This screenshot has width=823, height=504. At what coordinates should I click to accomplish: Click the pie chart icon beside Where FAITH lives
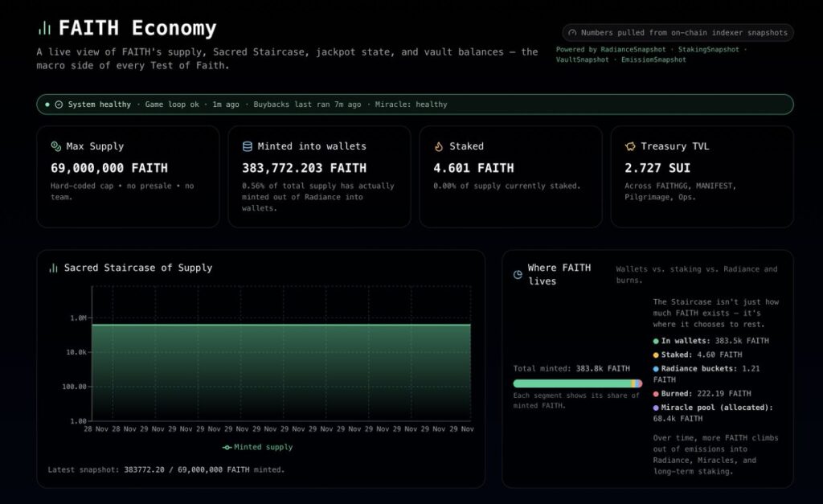[518, 274]
